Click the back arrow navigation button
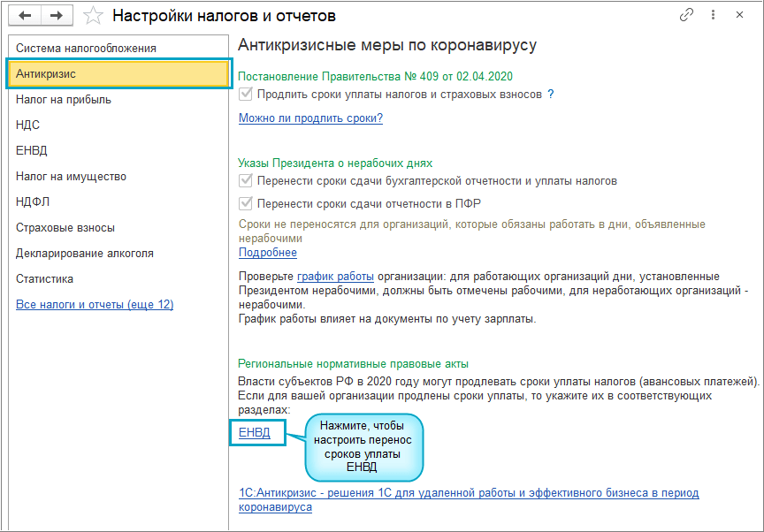The height and width of the screenshot is (532, 764). [x=26, y=15]
